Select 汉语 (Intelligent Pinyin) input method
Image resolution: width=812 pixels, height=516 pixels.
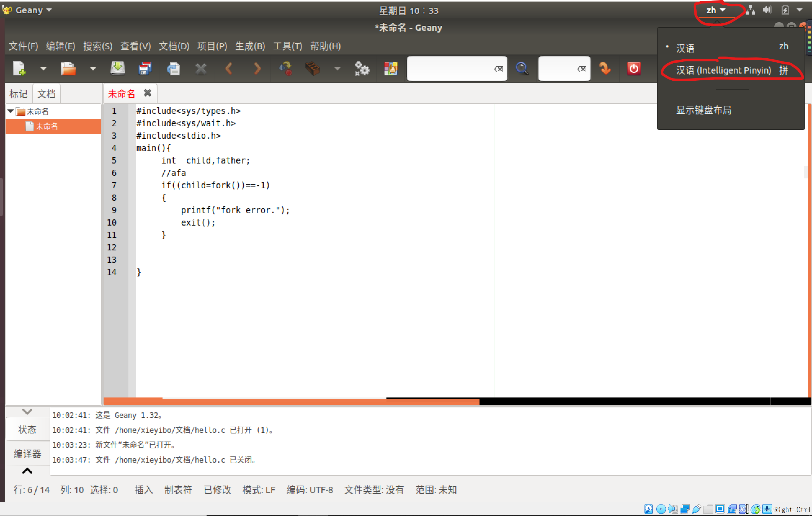click(730, 70)
